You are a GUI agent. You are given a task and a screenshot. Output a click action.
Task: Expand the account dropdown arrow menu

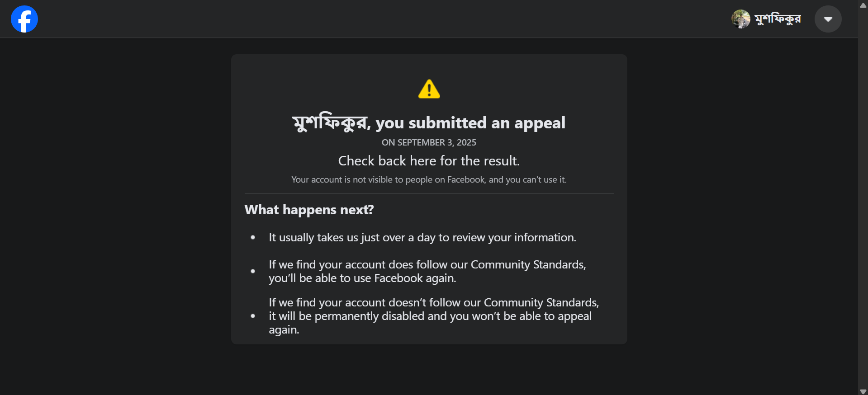pos(828,19)
